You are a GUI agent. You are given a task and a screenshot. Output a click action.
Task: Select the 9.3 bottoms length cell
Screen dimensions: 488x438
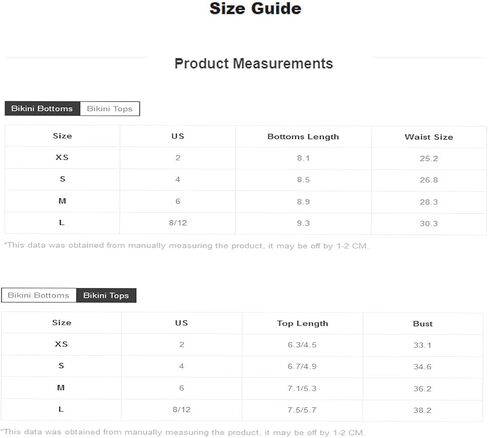pos(303,223)
